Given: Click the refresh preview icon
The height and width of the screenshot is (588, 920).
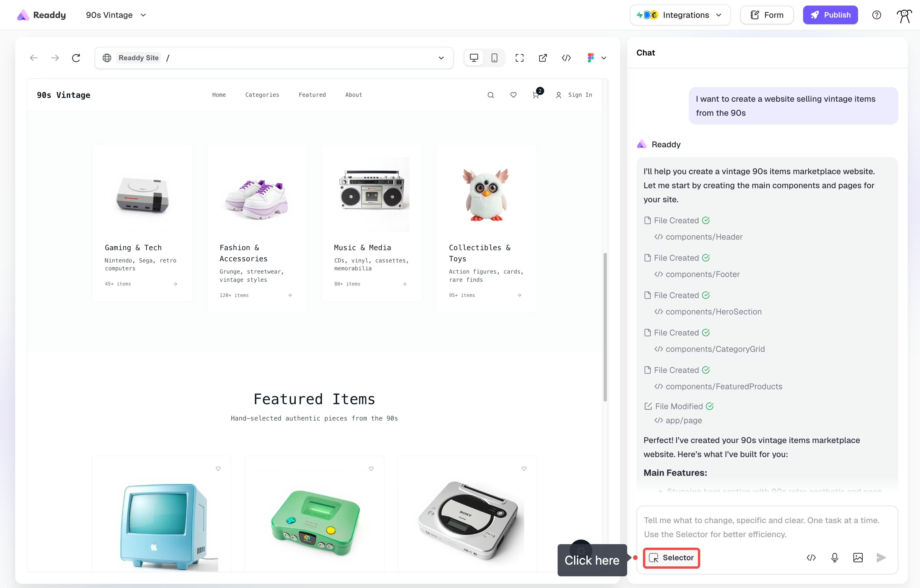Looking at the screenshot, I should [76, 58].
